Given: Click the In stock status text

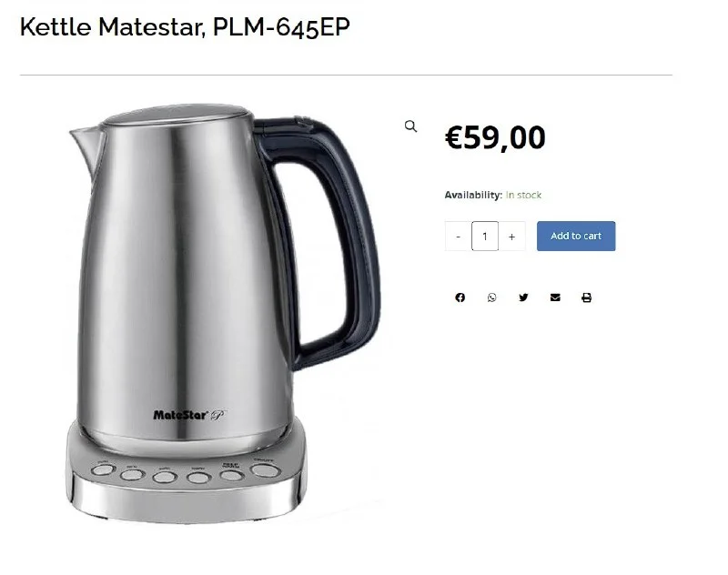Looking at the screenshot, I should tap(523, 195).
